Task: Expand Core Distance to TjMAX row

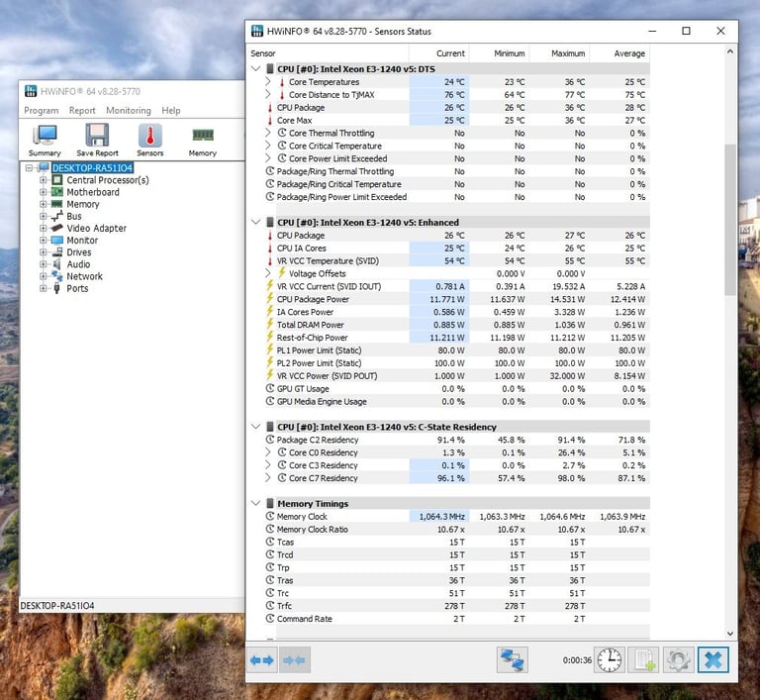Action: pyautogui.click(x=268, y=94)
